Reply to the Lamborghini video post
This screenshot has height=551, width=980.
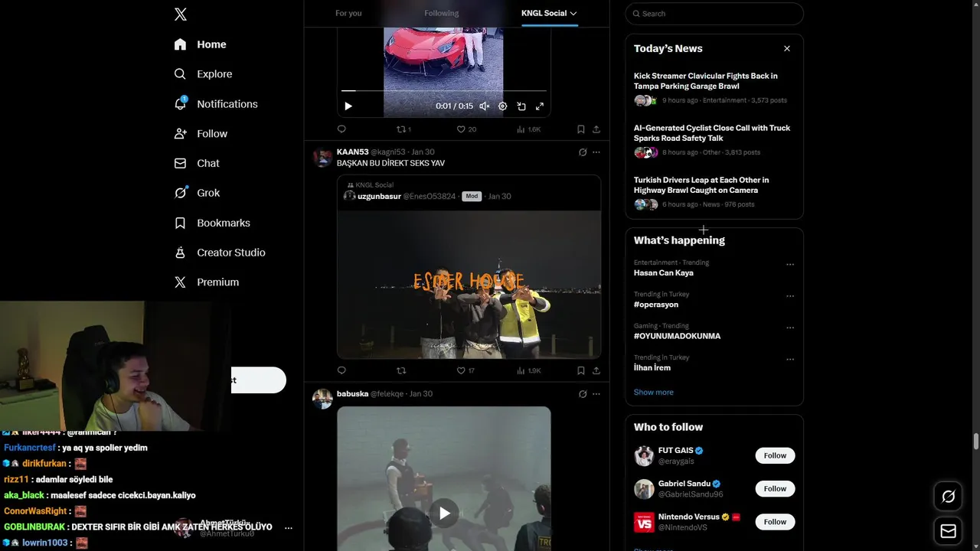(341, 129)
